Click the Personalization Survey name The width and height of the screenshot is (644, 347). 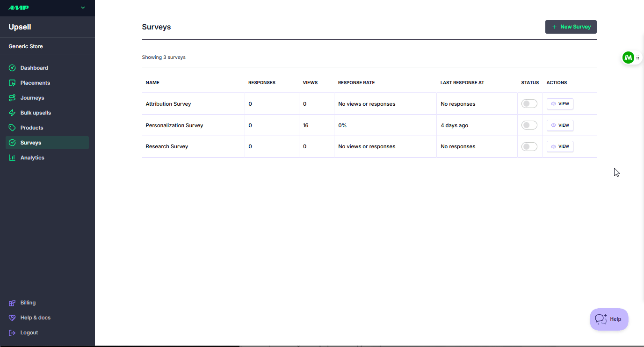(174, 125)
